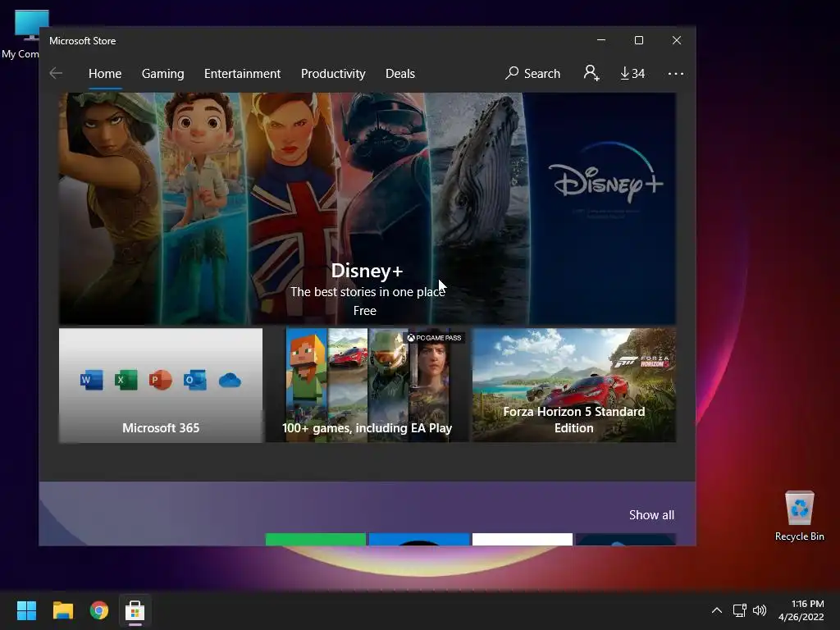Open the account sign-in icon
The height and width of the screenshot is (630, 840).
[591, 73]
